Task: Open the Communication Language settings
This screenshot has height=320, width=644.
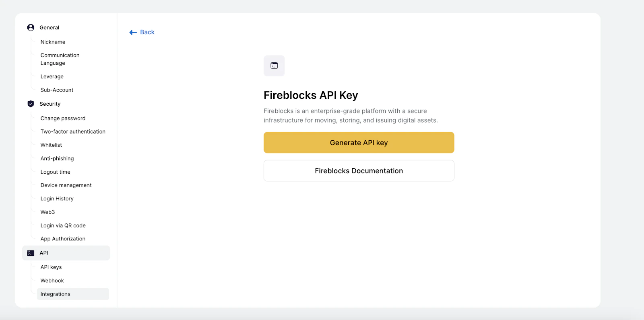Action: coord(60,59)
